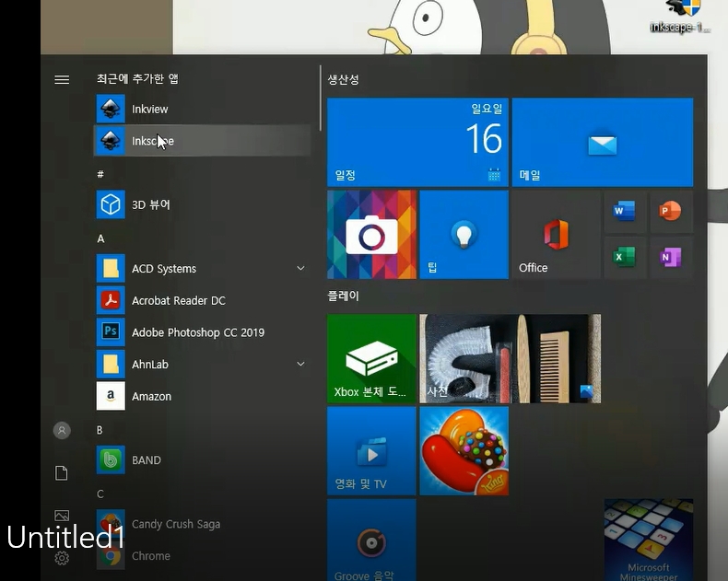Launch OneNote from the small tile

671,257
